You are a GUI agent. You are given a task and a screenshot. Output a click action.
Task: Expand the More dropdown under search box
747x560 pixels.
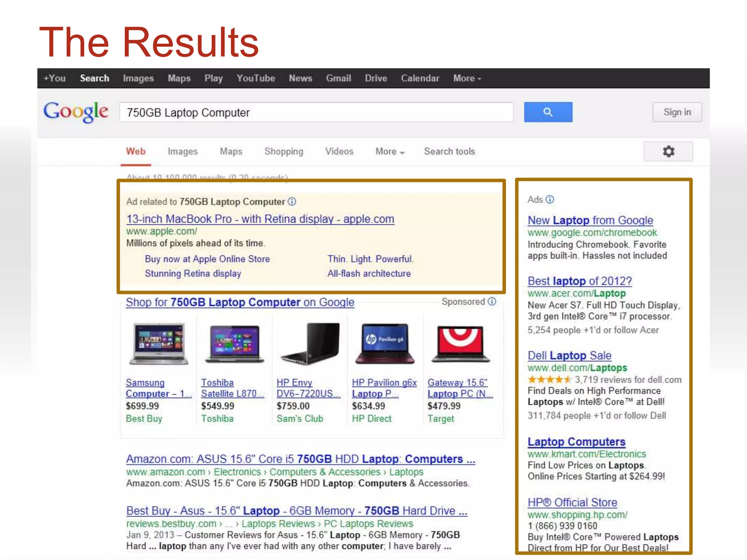coord(390,151)
